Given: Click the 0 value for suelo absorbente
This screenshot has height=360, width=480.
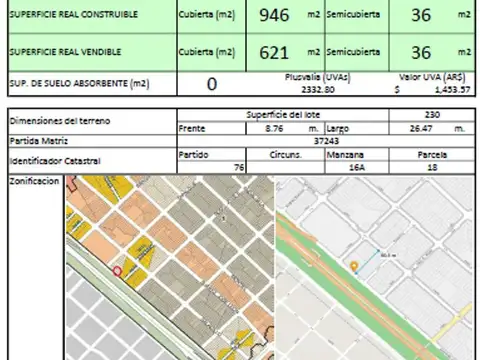Looking at the screenshot, I should (212, 84).
